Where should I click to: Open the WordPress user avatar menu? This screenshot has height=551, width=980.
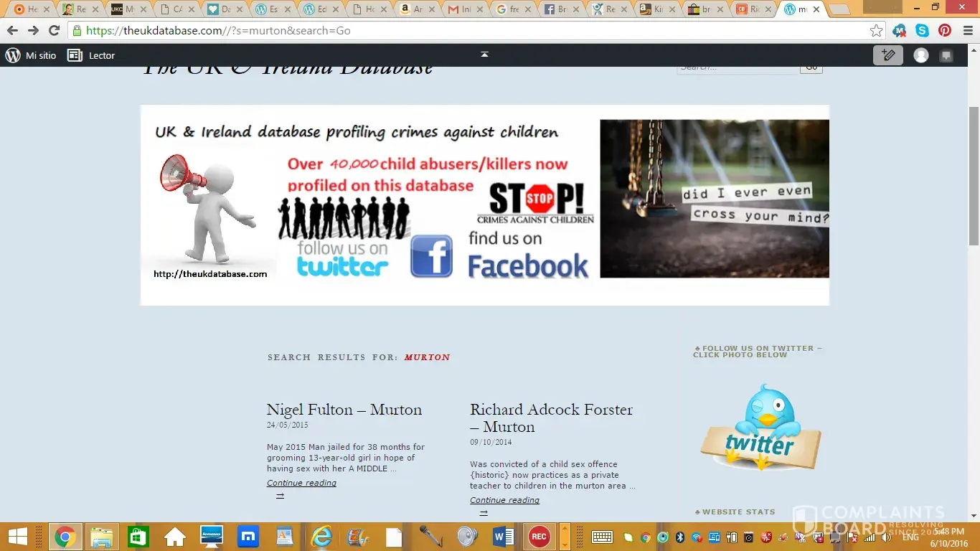921,55
